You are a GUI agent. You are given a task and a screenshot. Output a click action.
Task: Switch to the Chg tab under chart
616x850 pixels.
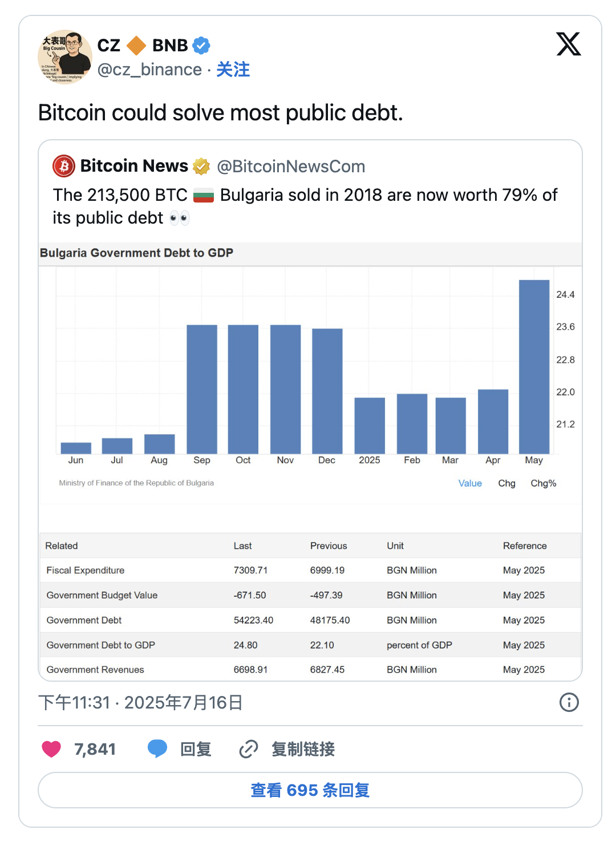[x=506, y=483]
